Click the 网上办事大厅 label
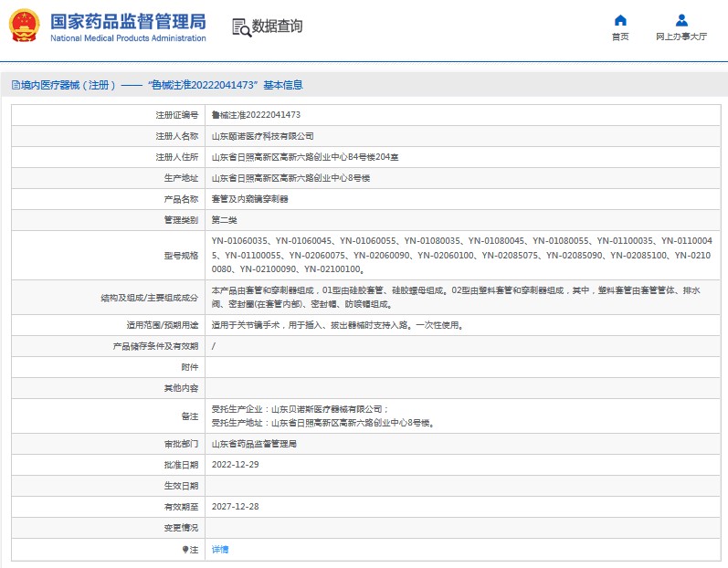This screenshot has height=568, width=728. [681, 37]
